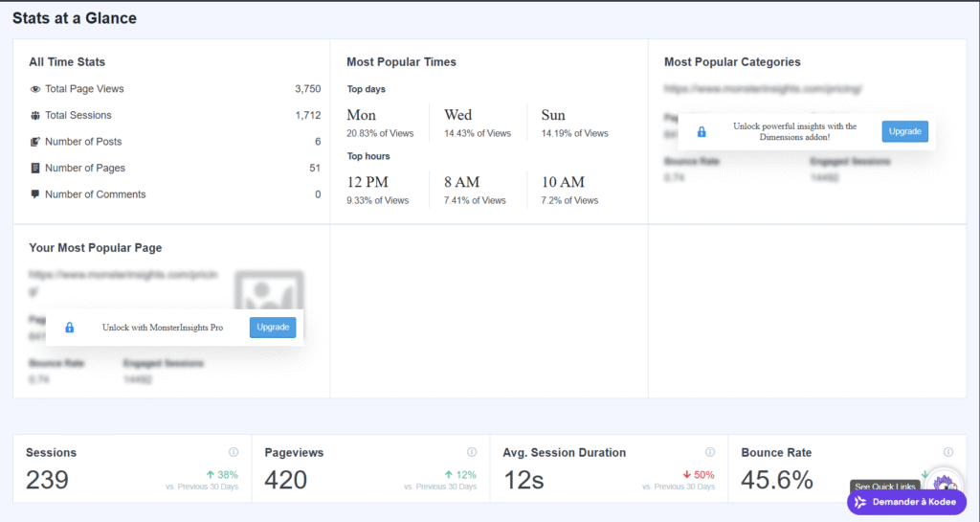Click Upgrade in Most Popular Categories
This screenshot has height=522, width=980.
coord(904,131)
